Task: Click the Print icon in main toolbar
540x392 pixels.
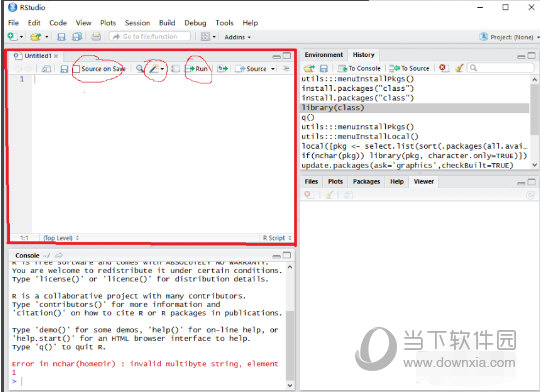Action: pyautogui.click(x=96, y=37)
